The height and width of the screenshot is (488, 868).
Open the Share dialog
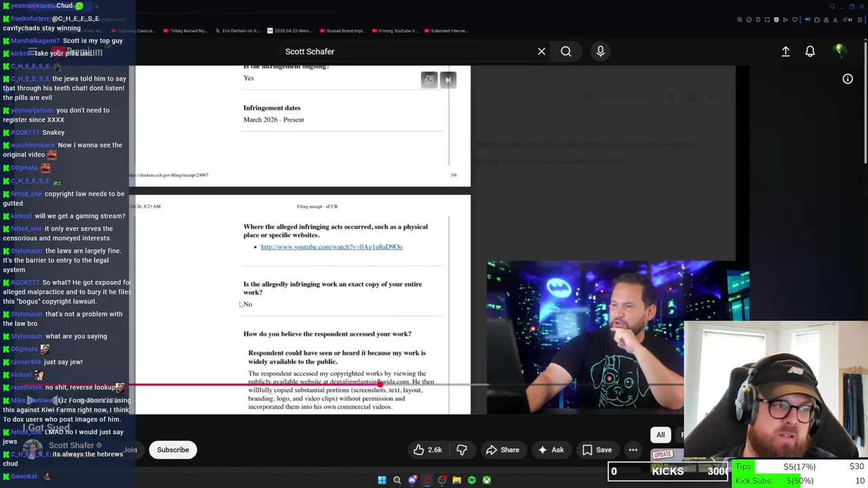point(502,450)
